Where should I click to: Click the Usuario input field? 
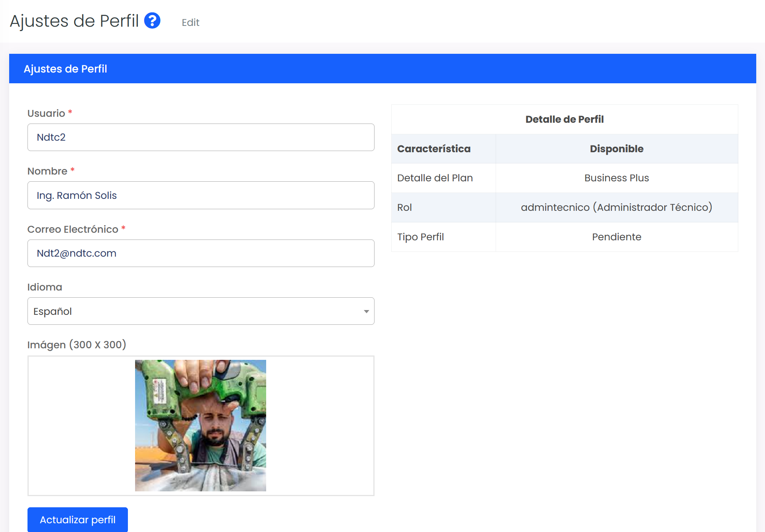pyautogui.click(x=201, y=137)
